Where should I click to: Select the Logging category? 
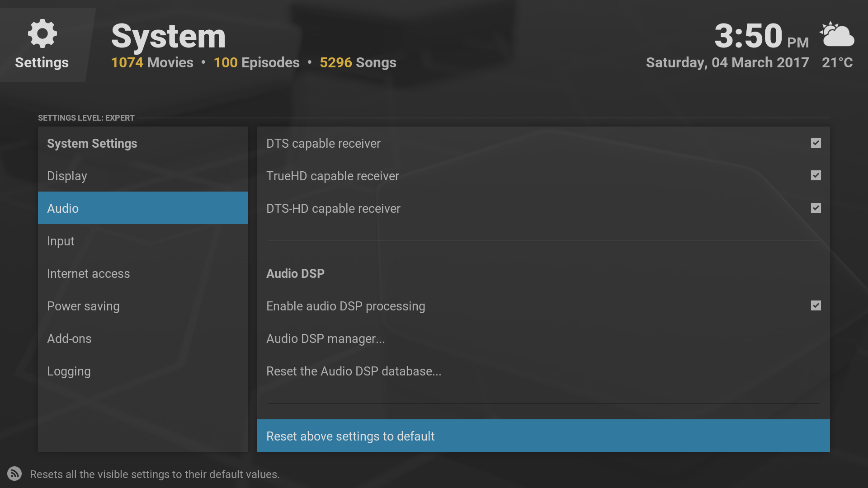[69, 371]
